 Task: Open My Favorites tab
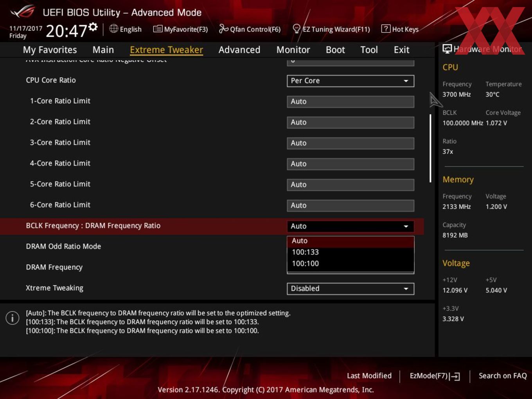(x=50, y=50)
